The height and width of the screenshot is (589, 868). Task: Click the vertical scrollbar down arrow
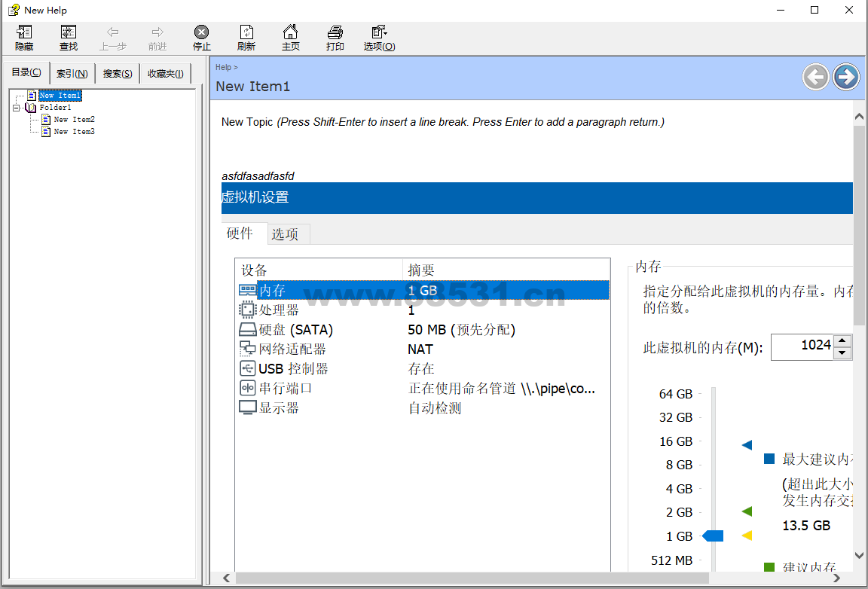pos(859,554)
